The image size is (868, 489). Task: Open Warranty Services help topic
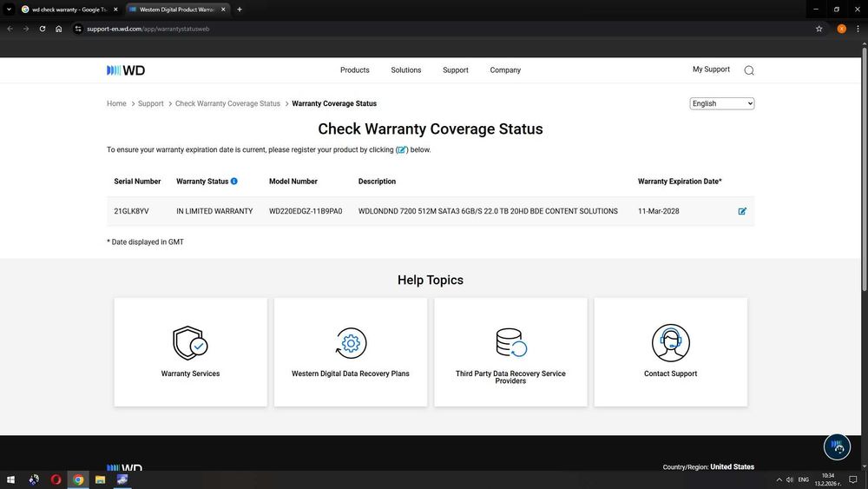click(190, 353)
